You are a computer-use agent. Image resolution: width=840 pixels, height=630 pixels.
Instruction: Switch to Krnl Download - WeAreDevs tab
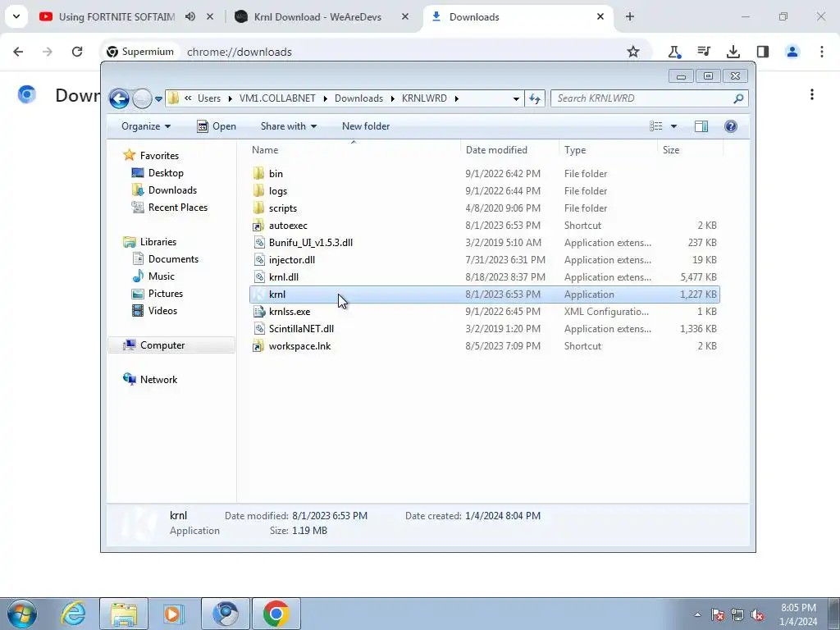pyautogui.click(x=317, y=17)
